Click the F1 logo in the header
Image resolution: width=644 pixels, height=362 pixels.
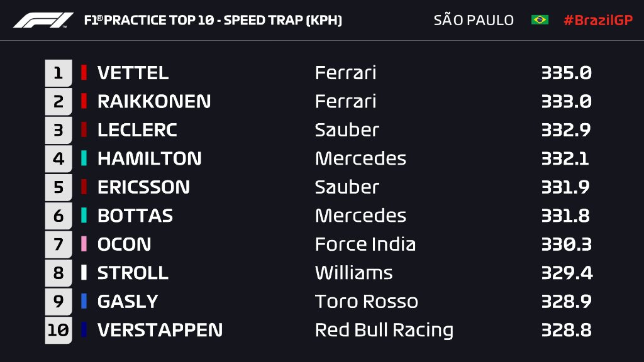click(x=43, y=20)
